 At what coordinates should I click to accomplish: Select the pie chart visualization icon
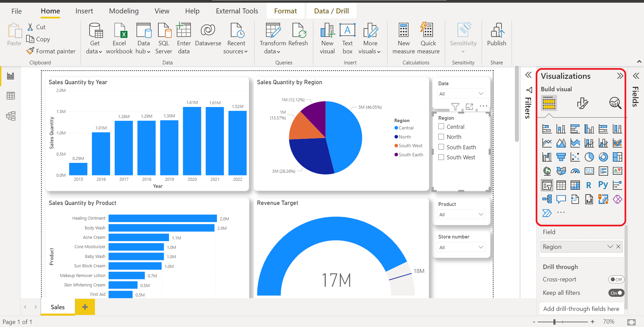click(589, 157)
